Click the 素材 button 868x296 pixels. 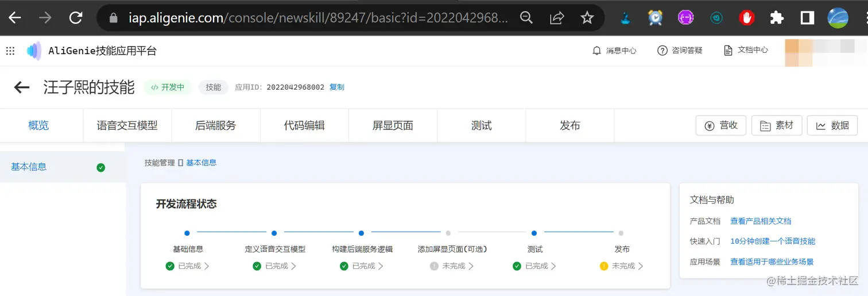click(776, 125)
